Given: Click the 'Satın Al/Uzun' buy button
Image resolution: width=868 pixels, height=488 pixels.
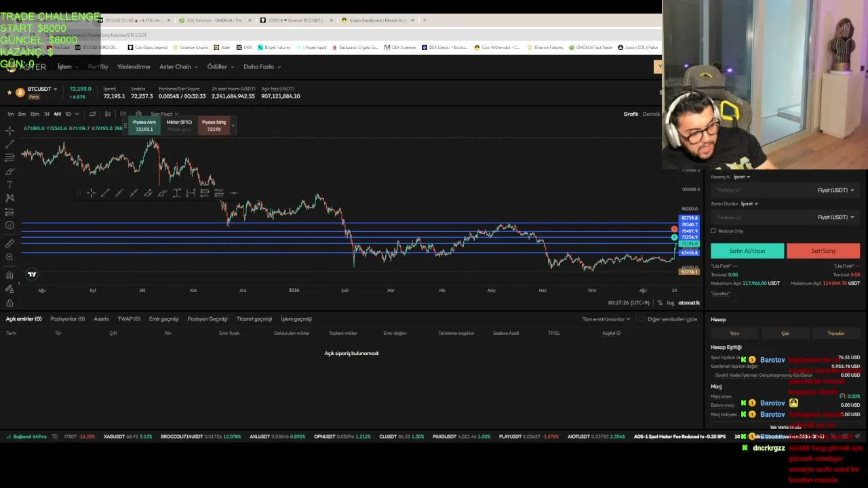Looking at the screenshot, I should point(747,251).
